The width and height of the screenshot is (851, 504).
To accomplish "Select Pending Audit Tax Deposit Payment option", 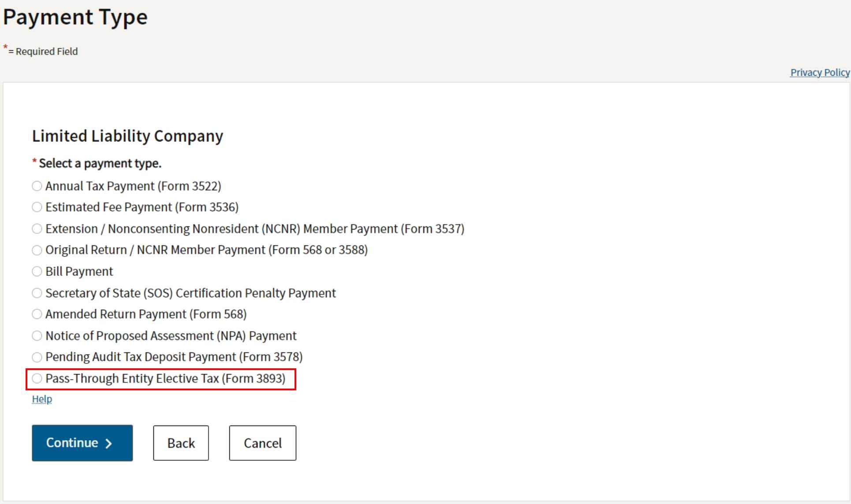I will [x=37, y=357].
